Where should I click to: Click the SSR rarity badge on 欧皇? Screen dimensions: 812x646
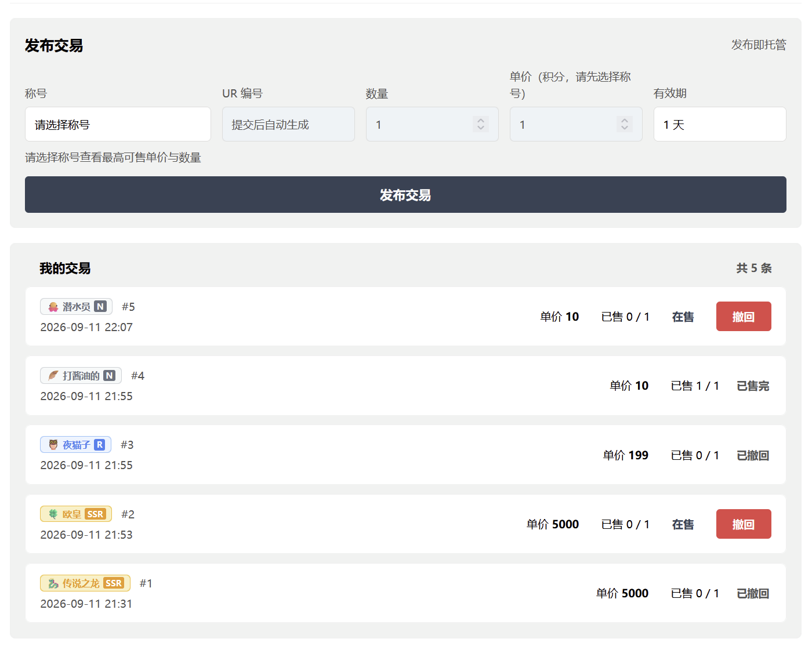click(x=95, y=514)
